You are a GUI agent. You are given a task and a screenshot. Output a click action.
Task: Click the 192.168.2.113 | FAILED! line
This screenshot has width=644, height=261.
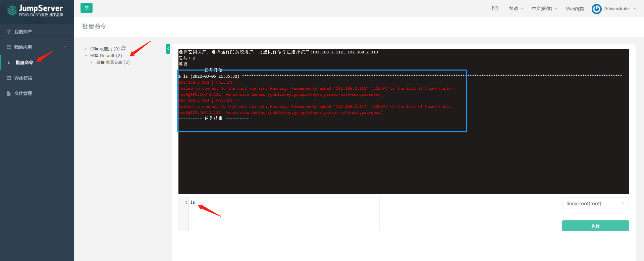click(209, 100)
